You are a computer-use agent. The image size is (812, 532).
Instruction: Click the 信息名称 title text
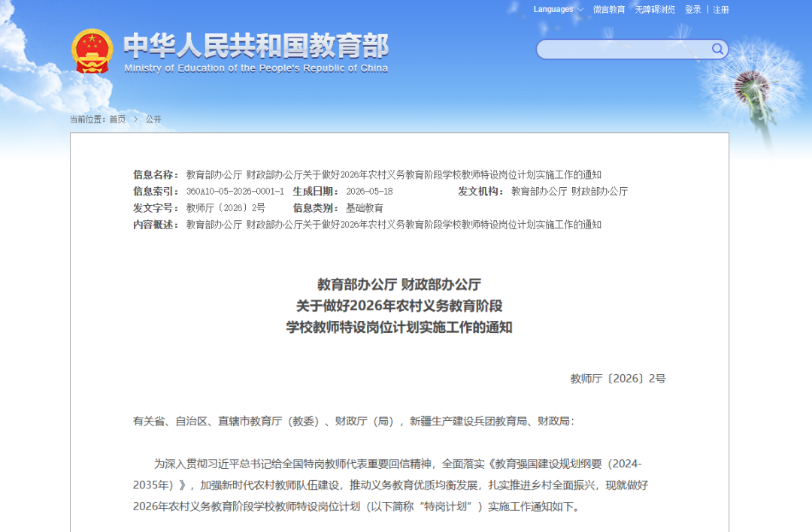[x=393, y=175]
